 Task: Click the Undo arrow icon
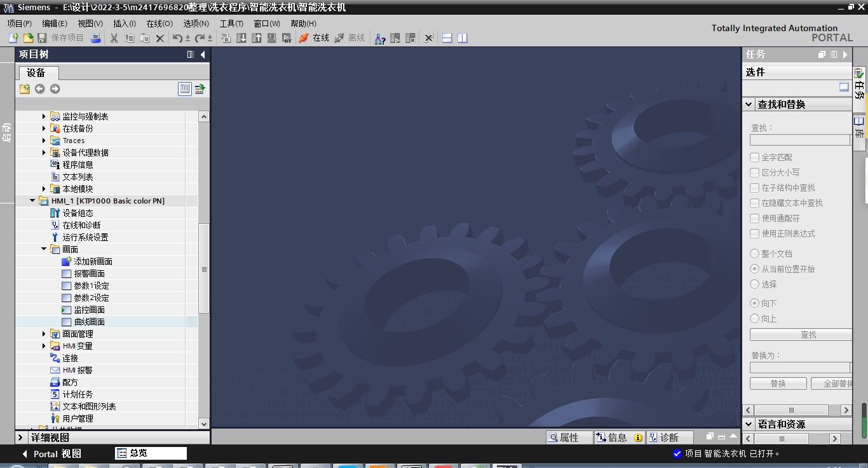[178, 38]
